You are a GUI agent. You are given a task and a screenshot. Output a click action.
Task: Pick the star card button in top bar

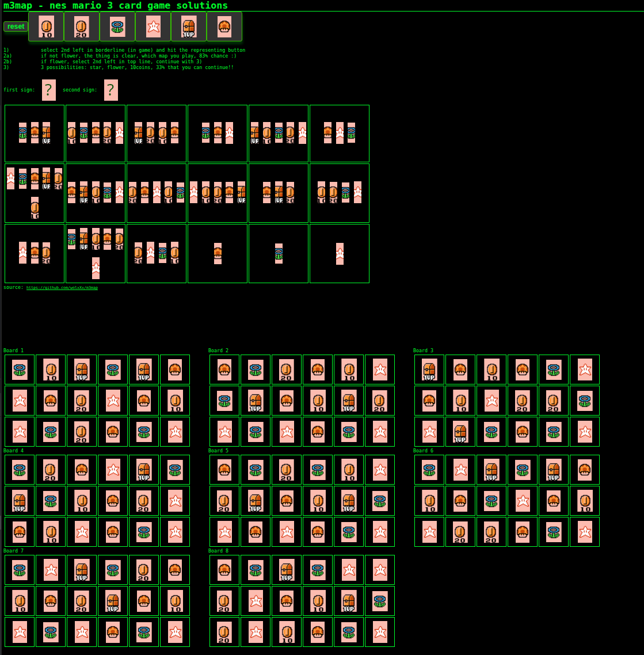coord(153,26)
